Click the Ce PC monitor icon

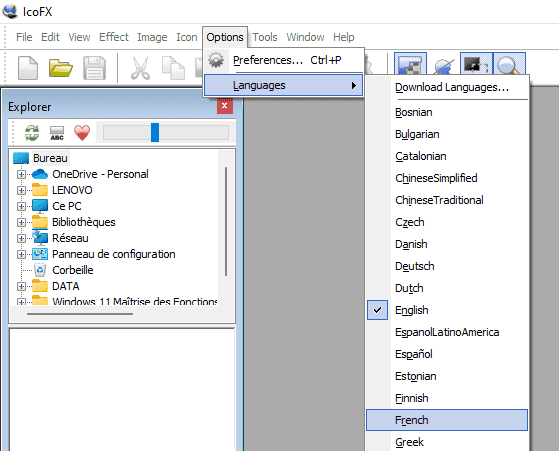click(x=40, y=206)
